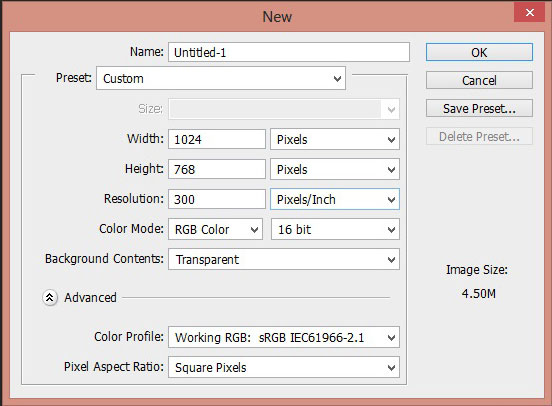Click the Color Mode label
Viewport: 552px width, 406px height.
tap(131, 229)
